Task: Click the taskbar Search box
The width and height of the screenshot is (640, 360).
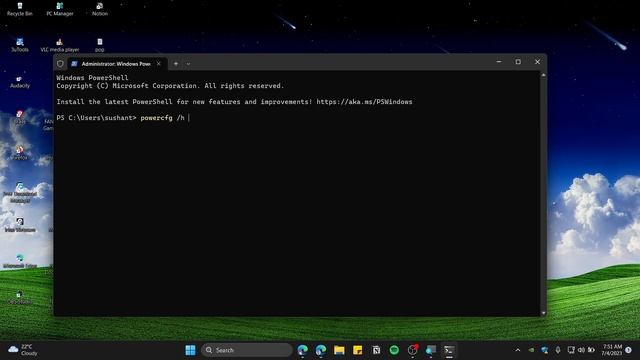Action: (247, 350)
